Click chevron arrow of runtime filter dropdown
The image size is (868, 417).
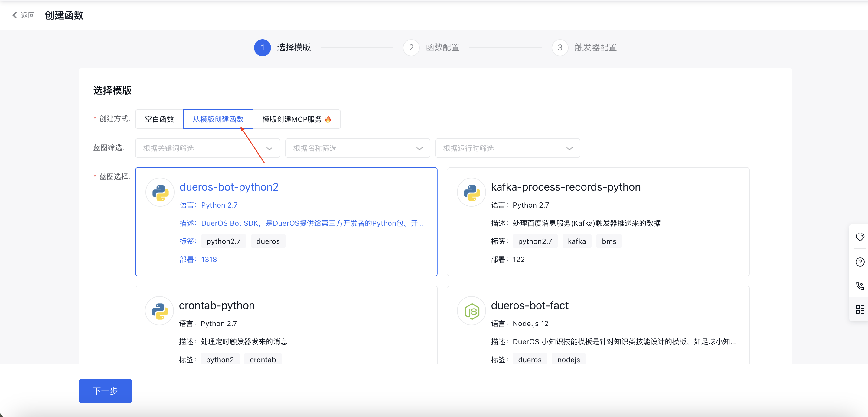click(569, 148)
